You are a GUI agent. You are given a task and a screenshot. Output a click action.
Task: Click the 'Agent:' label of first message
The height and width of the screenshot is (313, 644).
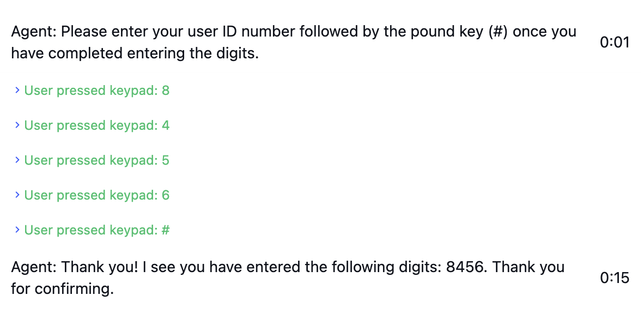click(34, 32)
